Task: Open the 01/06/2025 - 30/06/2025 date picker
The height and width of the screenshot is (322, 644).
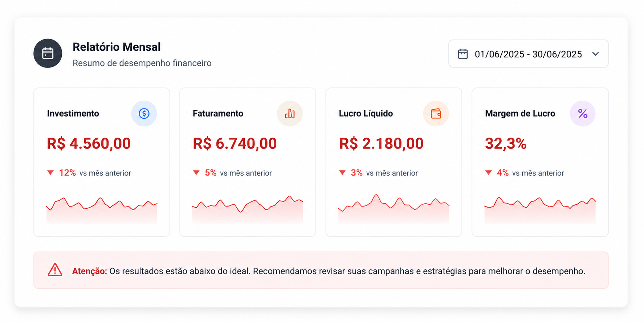Action: point(528,54)
